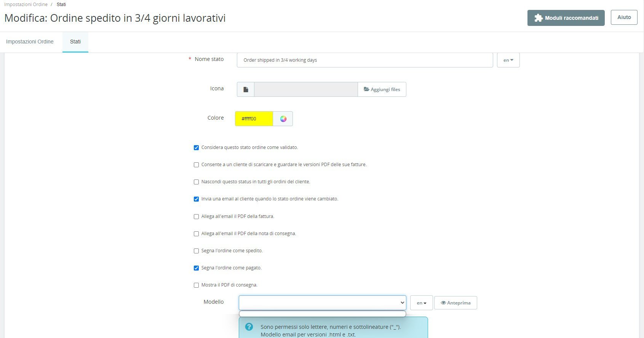Viewport: 644px width, 338px height.
Task: Click the yellow #ffff00 color field
Action: point(254,119)
